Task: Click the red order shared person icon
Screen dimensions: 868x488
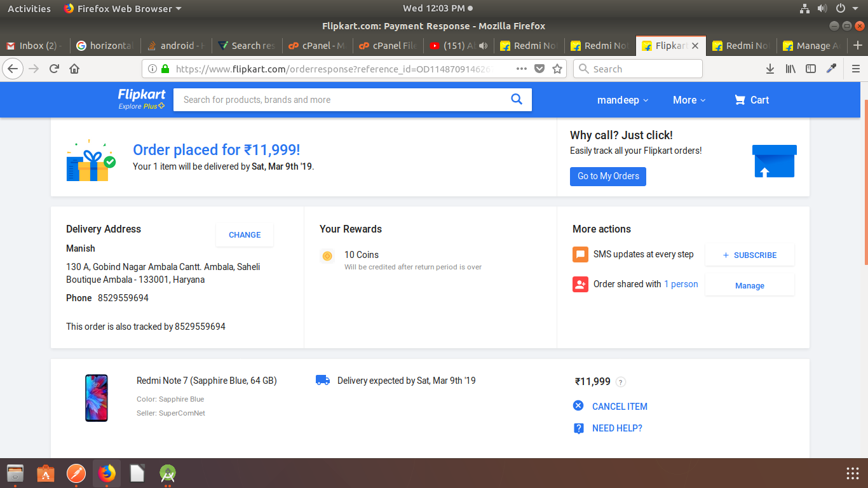Action: pyautogui.click(x=580, y=284)
